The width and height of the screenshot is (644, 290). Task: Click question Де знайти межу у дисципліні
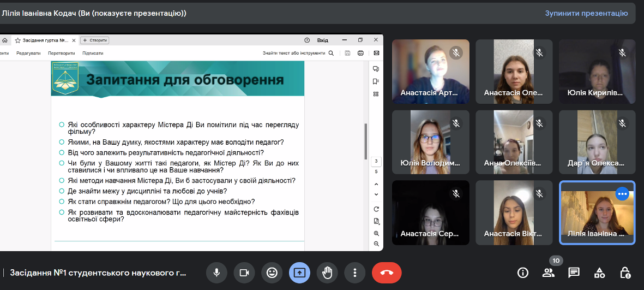[147, 191]
